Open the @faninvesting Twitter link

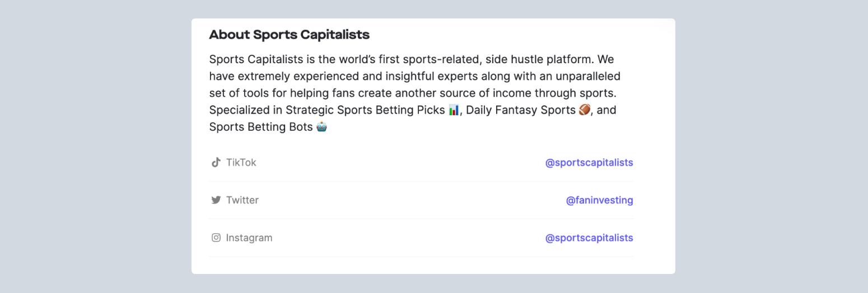(x=599, y=200)
